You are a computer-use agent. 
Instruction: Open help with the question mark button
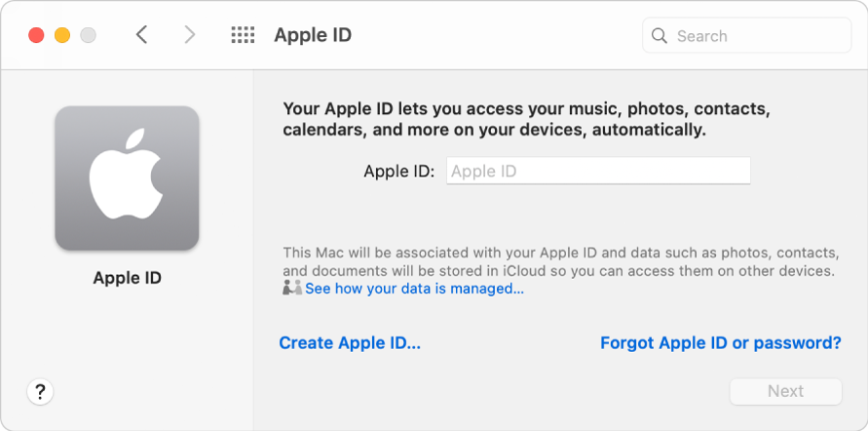(x=40, y=392)
